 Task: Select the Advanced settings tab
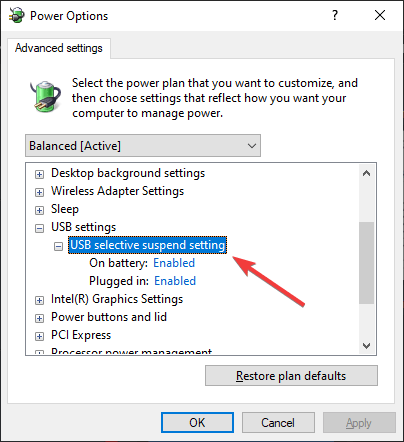pyautogui.click(x=59, y=48)
